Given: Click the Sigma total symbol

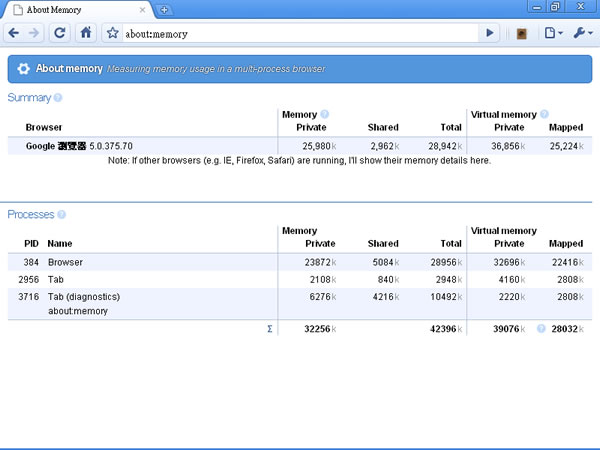Looking at the screenshot, I should [x=270, y=329].
